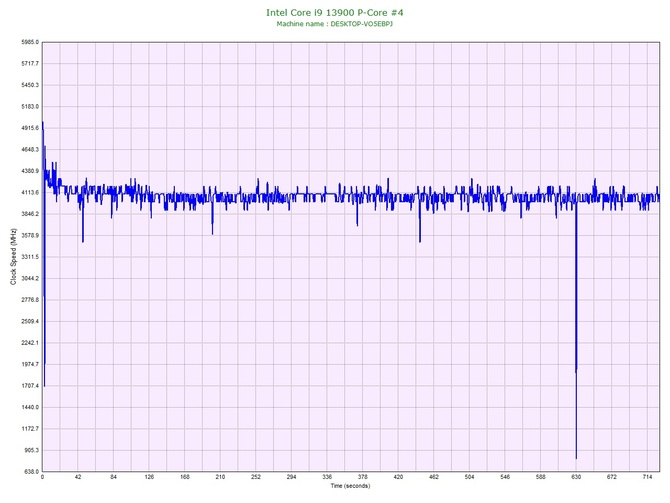Click the 84 time axis label
The width and height of the screenshot is (670, 503).
[113, 477]
